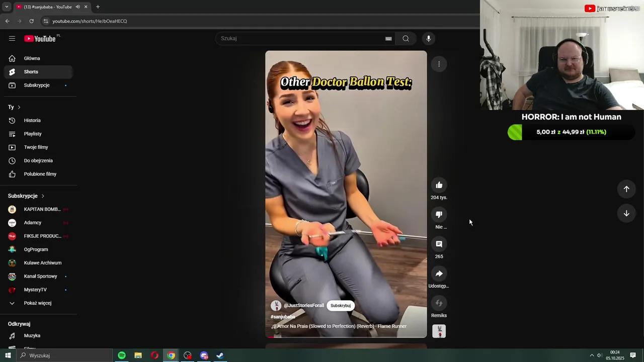Expand Pokaż więcej subscriptions
The width and height of the screenshot is (644, 362).
(x=38, y=303)
